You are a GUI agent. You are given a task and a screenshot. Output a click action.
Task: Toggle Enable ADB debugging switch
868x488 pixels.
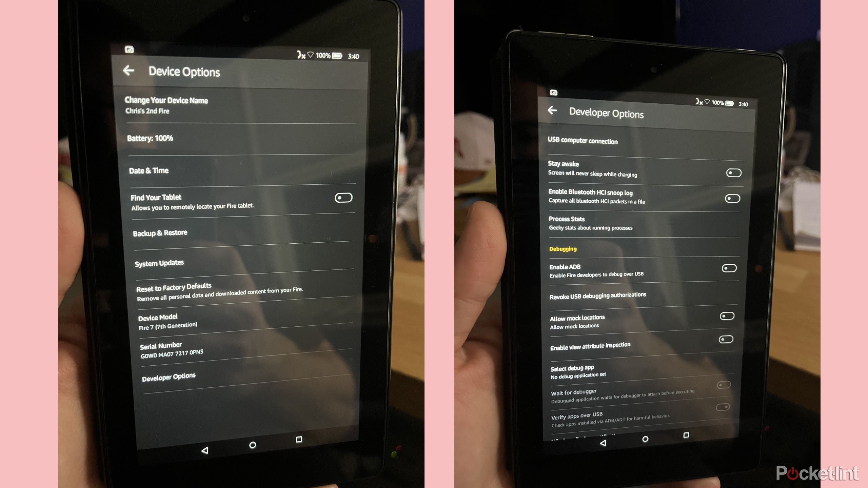[729, 268]
